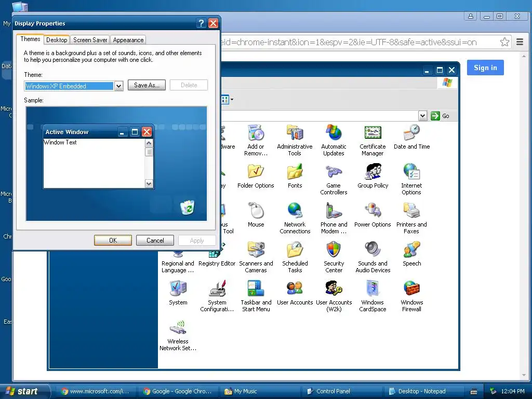
Task: Click the Windows flag logo in Control Panel
Action: 447,83
